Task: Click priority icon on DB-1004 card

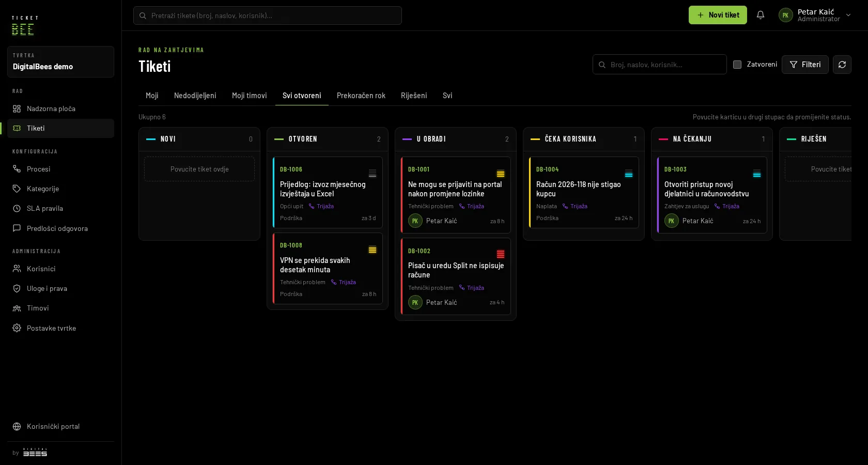Action: tap(628, 174)
